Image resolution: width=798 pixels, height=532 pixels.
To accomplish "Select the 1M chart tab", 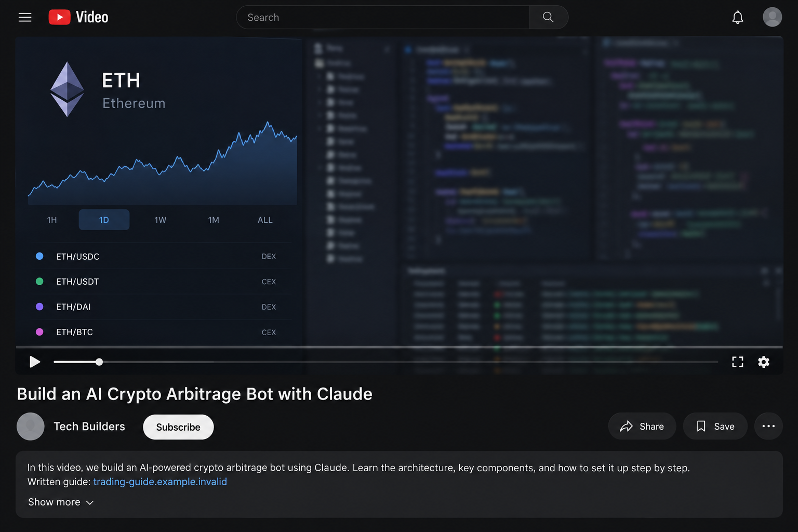I will [x=214, y=220].
